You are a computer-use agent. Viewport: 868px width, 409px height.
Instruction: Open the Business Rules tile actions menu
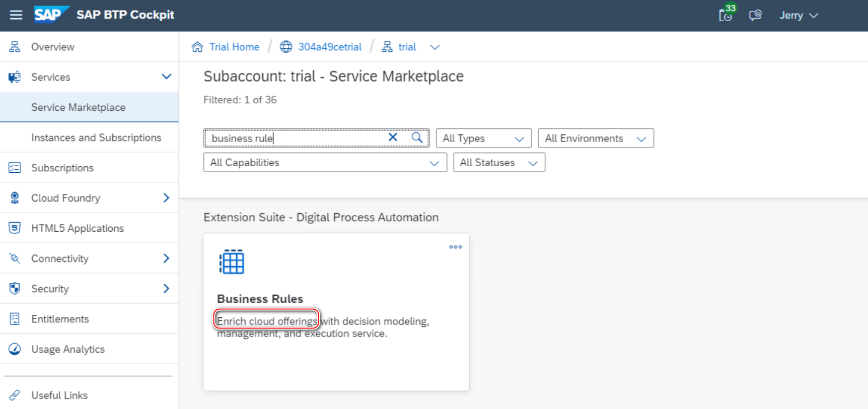456,247
